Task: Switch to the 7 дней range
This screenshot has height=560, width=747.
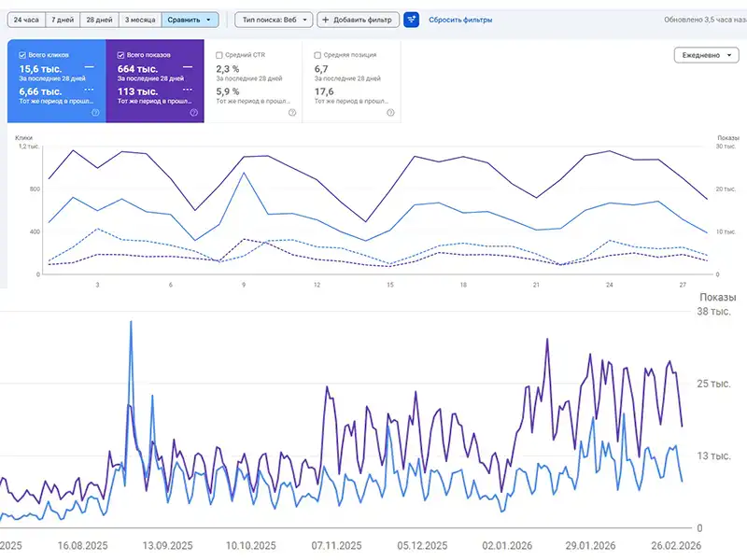Action: [63, 20]
